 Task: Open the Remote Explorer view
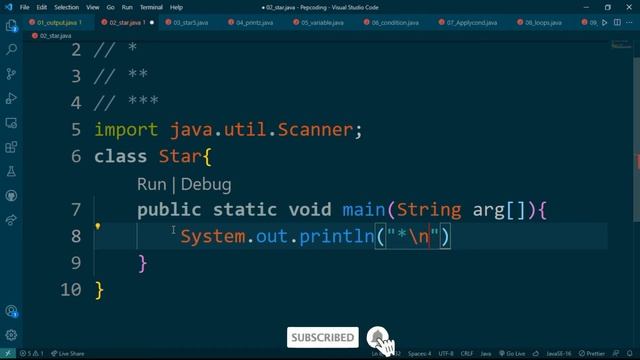click(11, 123)
